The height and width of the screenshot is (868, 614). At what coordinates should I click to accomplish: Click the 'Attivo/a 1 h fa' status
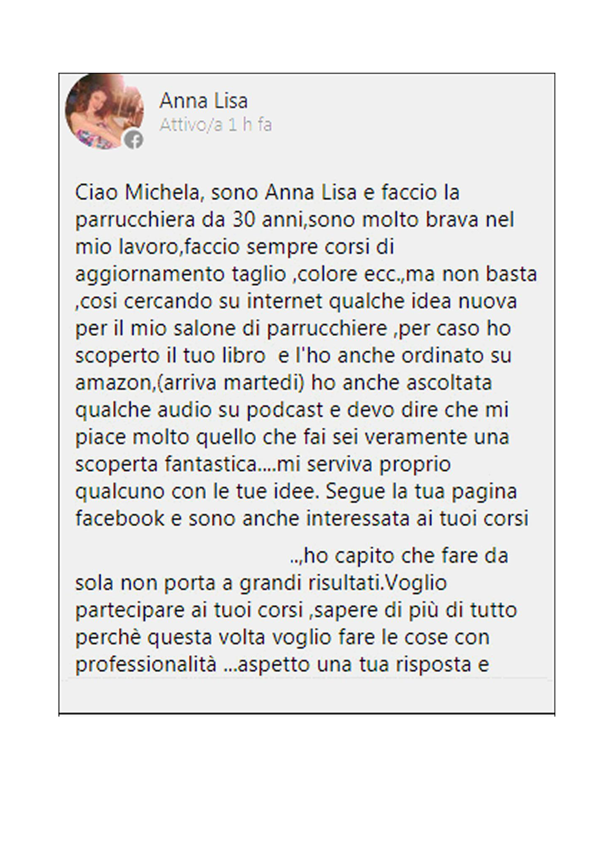[x=216, y=125]
